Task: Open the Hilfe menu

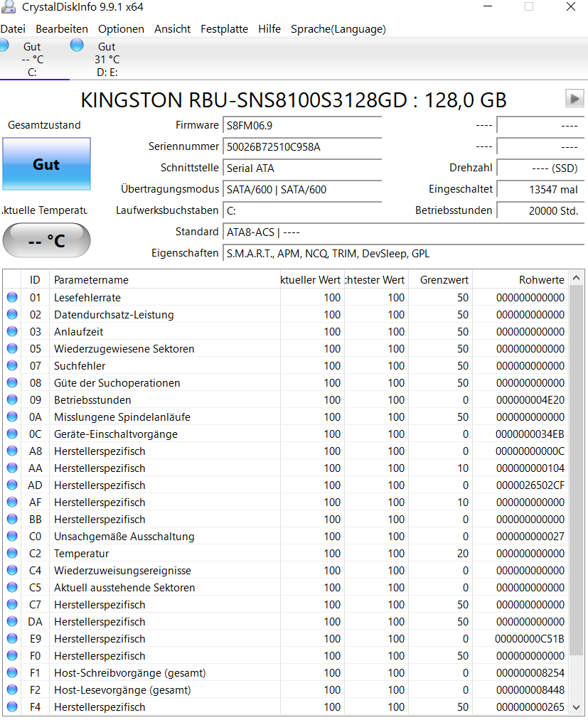Action: (269, 29)
